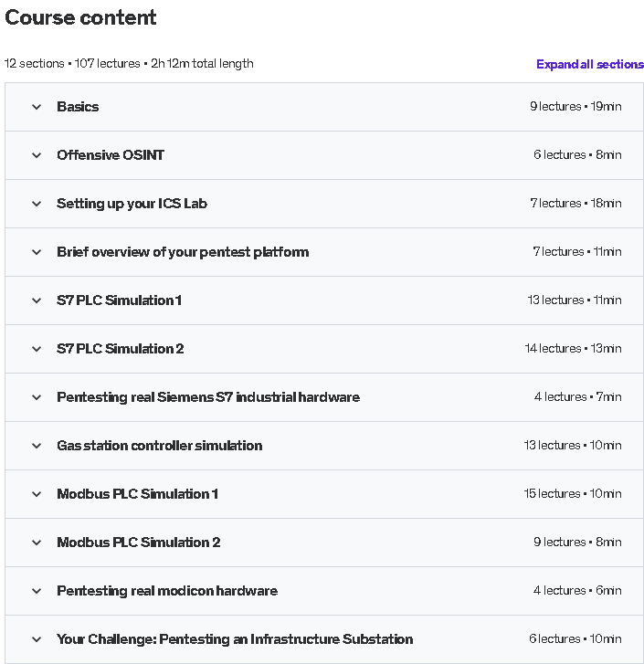Click chevron beside Pentesting real Siemens S7 hardware

37,397
